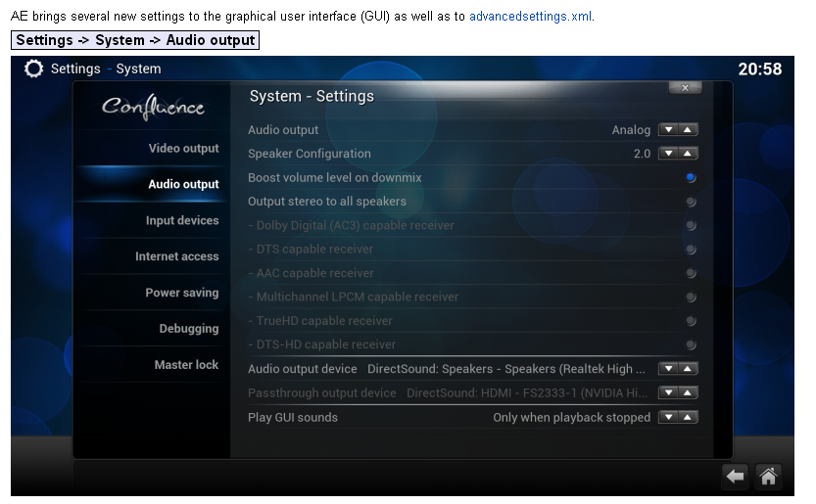Click the Settings gear icon
Screen dimensions: 816x504
click(x=34, y=69)
